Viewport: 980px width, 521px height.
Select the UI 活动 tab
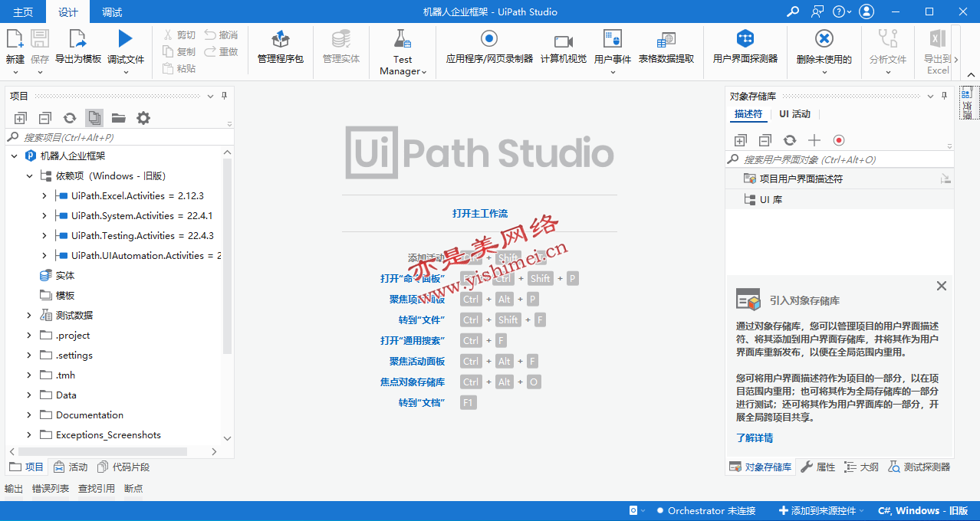click(794, 114)
